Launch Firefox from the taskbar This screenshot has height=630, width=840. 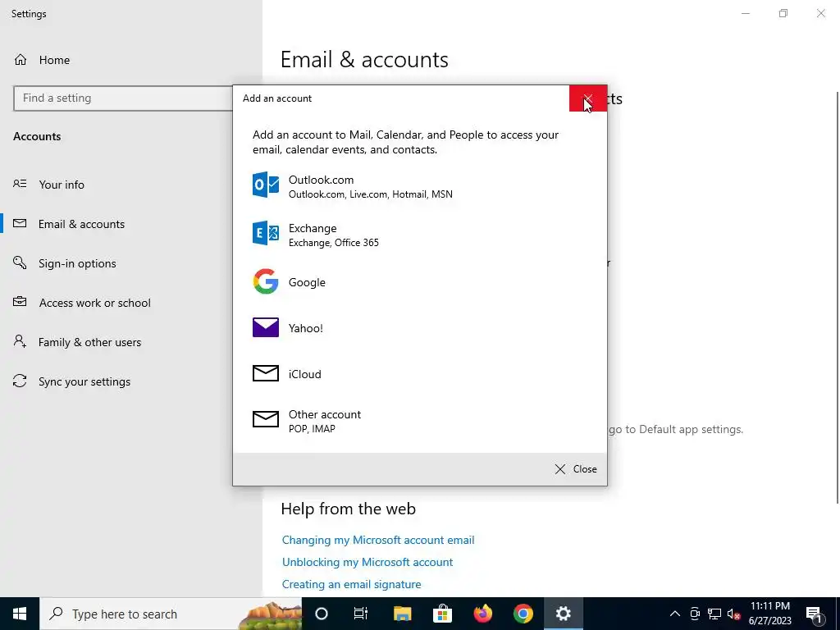pos(482,614)
